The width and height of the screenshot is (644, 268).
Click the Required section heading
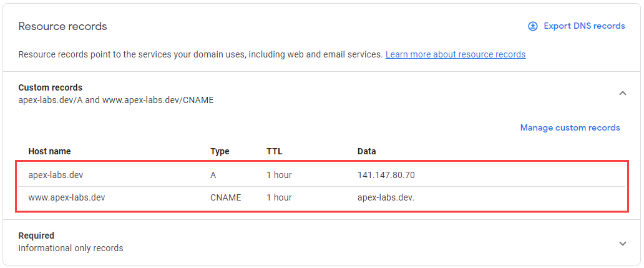tap(36, 236)
